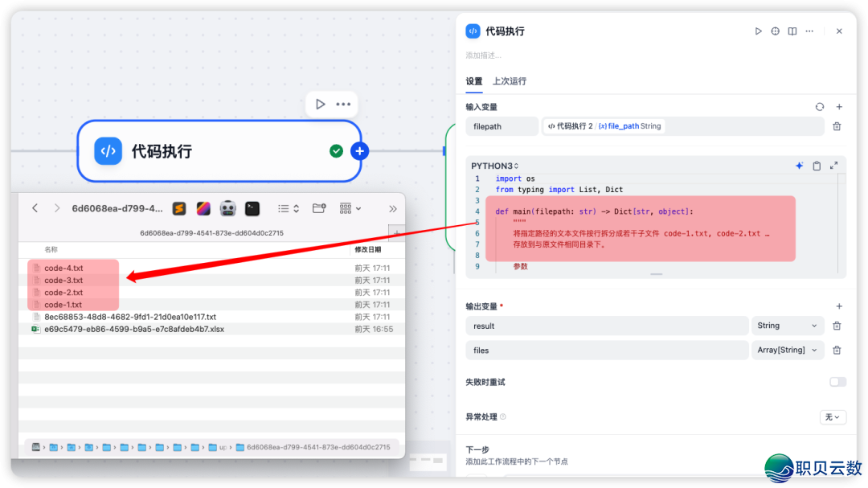Viewport: 868px width, 488px height.
Task: Edit the filepath variable name field
Action: pyautogui.click(x=502, y=126)
